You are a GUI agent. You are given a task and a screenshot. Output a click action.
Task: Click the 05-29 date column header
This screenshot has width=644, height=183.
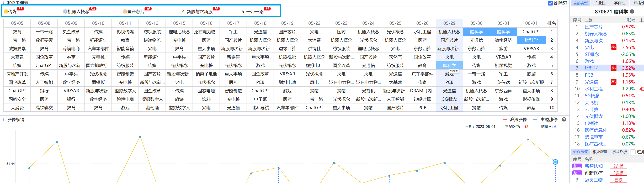tap(449, 23)
